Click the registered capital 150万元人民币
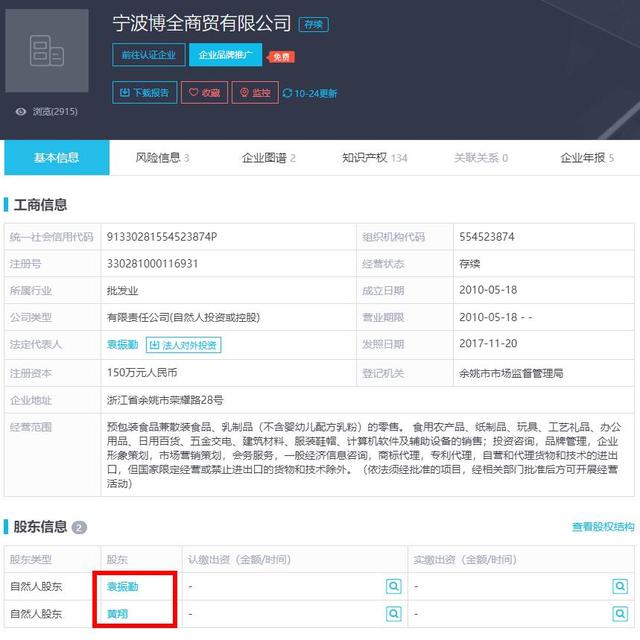Screen dimensions: 640x640 [x=142, y=373]
